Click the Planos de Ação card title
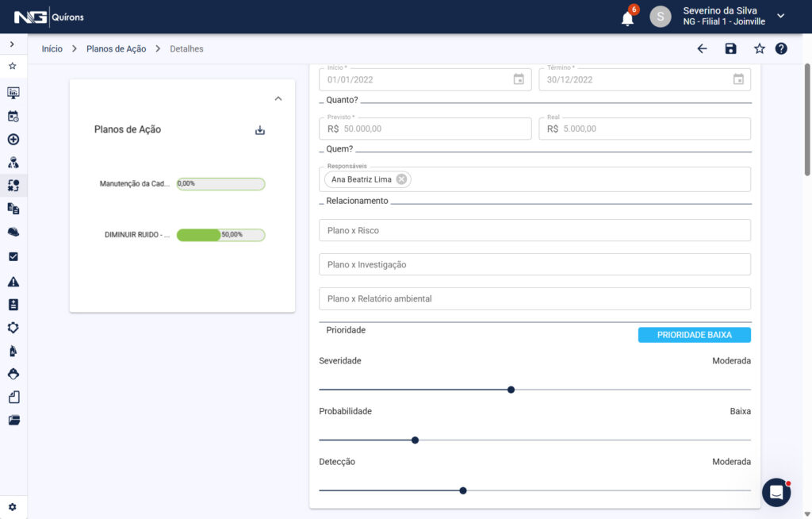The image size is (812, 519). pos(128,129)
